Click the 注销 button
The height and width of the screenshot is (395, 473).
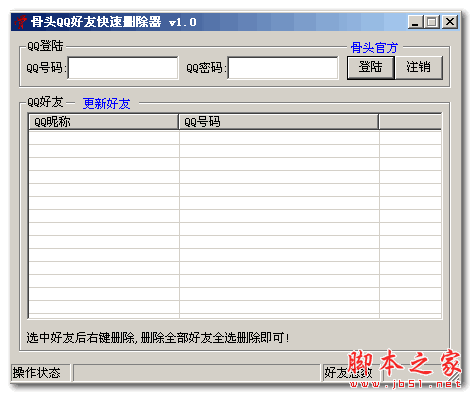[419, 68]
